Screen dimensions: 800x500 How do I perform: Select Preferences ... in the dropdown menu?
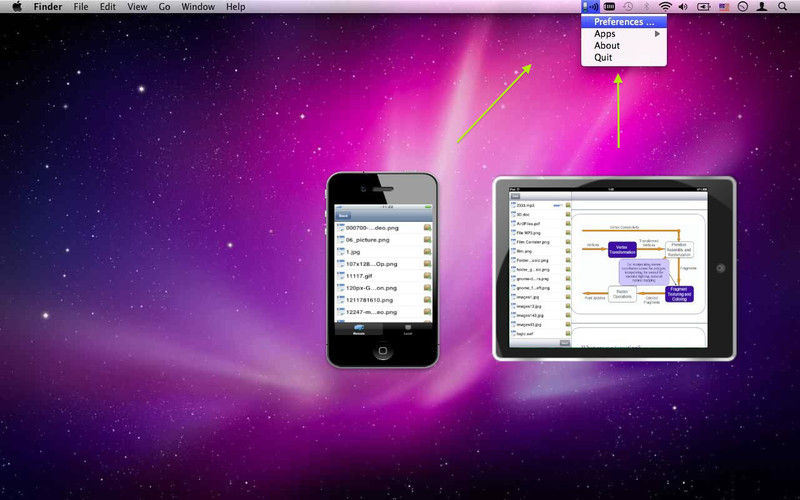[623, 22]
